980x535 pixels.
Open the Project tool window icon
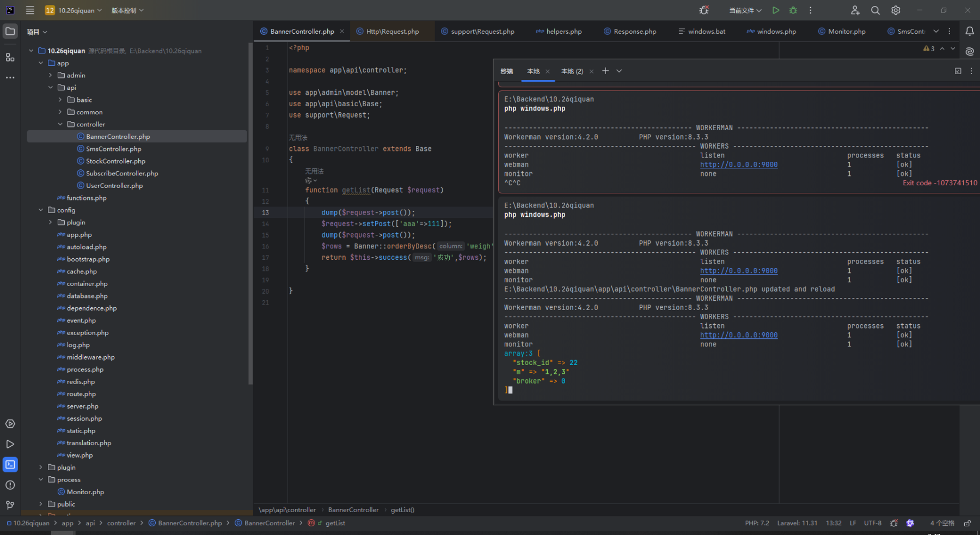[x=10, y=32]
